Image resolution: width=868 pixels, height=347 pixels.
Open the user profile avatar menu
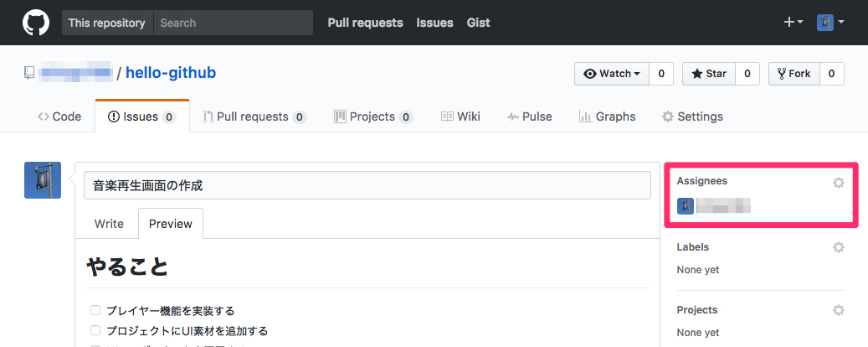[x=829, y=23]
